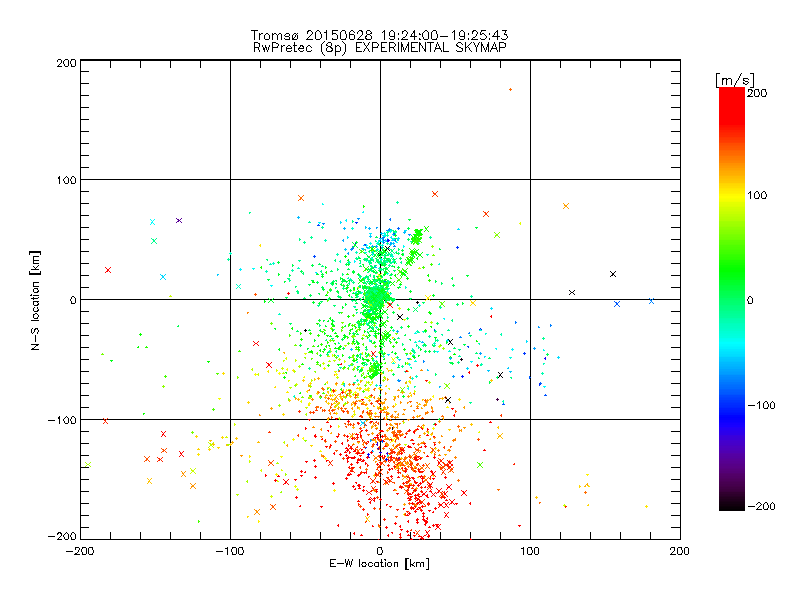Select the "0" label on the color scale

coord(750,300)
